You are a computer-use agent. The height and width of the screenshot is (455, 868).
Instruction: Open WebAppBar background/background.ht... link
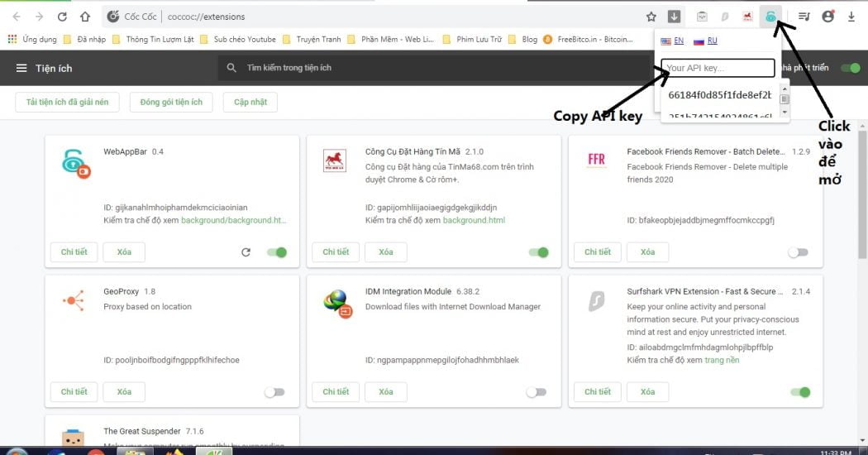click(x=234, y=220)
